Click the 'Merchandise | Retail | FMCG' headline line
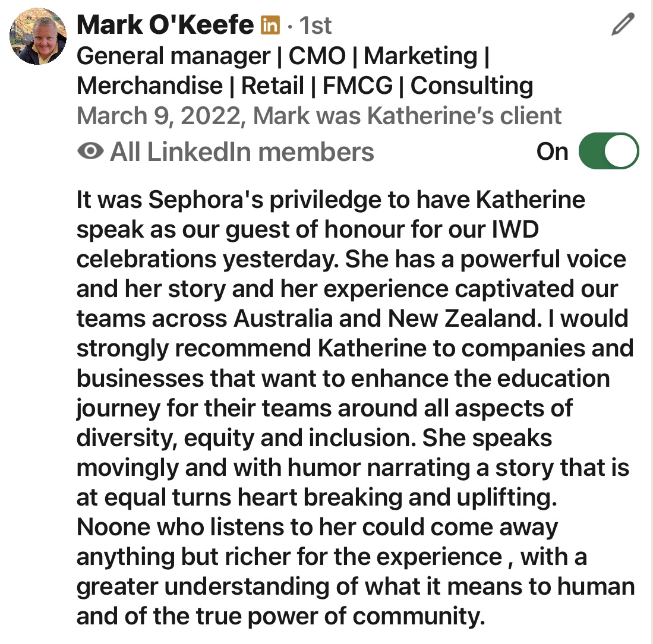The width and height of the screenshot is (653, 644). [x=235, y=86]
